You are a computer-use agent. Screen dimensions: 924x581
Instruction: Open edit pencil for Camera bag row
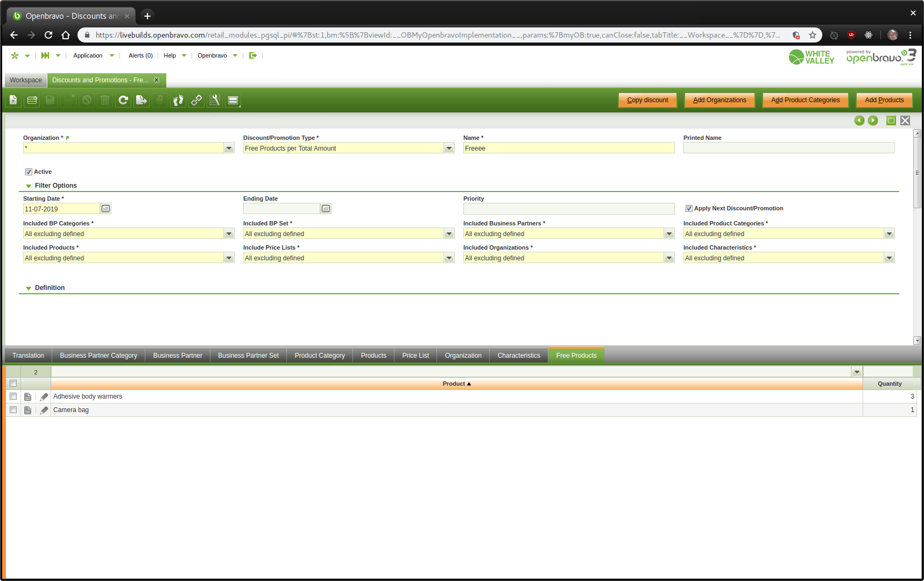[44, 410]
